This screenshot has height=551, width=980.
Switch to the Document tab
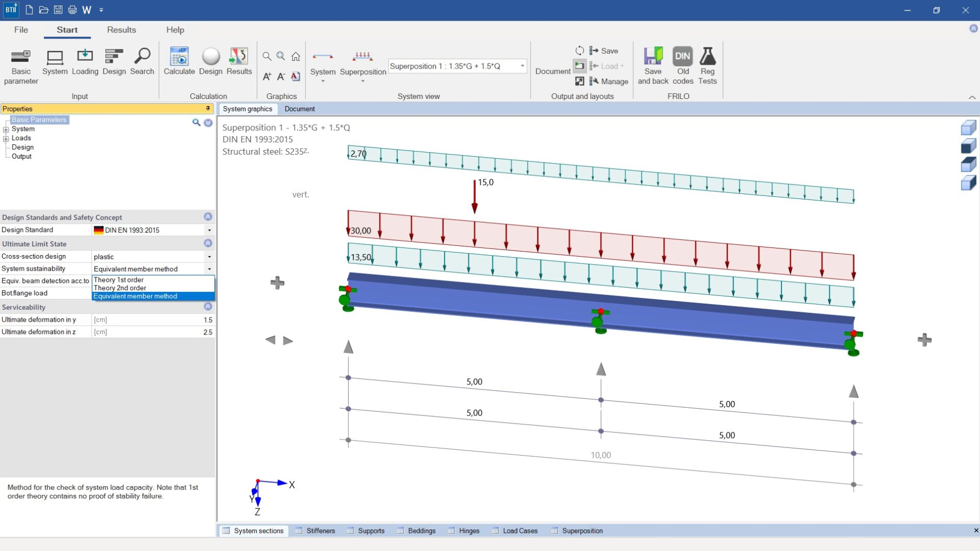pos(300,109)
